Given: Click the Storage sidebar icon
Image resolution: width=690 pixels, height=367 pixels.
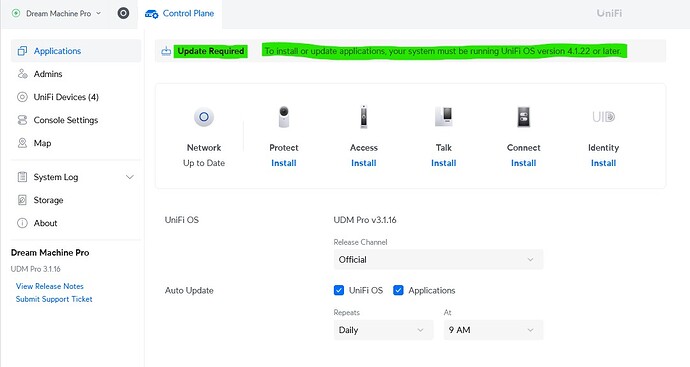Looking at the screenshot, I should click(22, 200).
